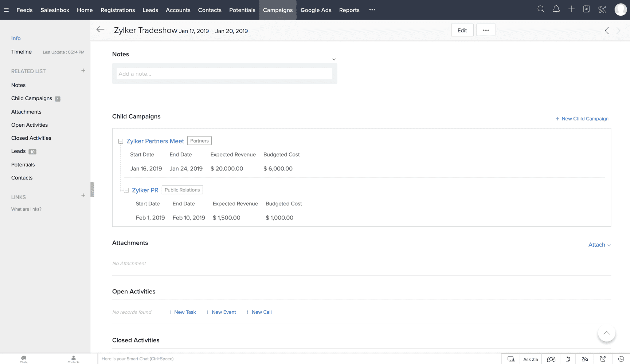Switch to the Leads tab

click(150, 10)
